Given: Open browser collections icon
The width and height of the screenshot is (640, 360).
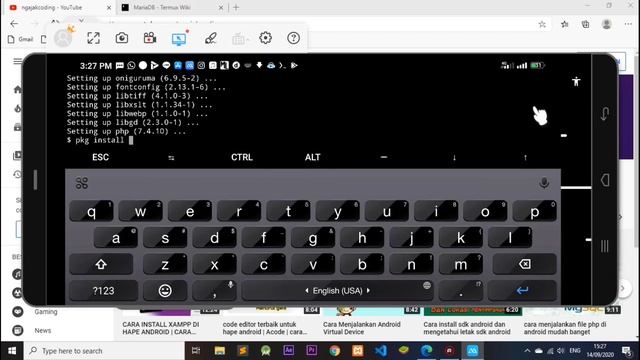Looking at the screenshot, I should [x=585, y=24].
